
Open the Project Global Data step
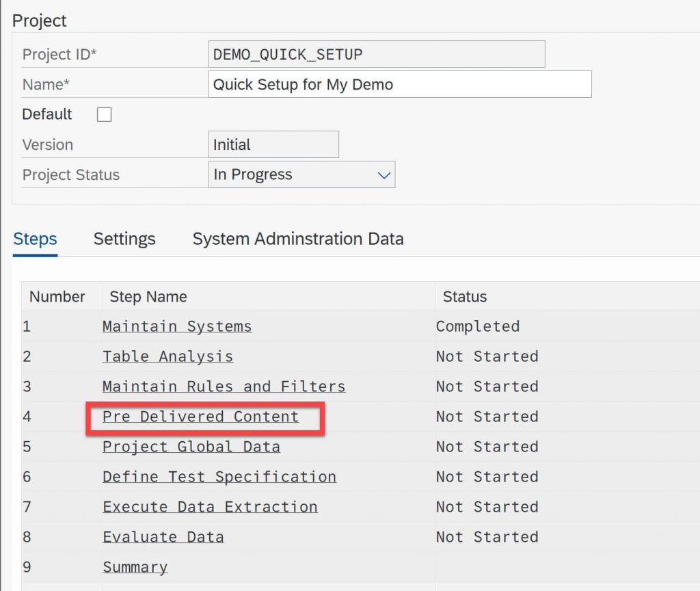pos(191,447)
